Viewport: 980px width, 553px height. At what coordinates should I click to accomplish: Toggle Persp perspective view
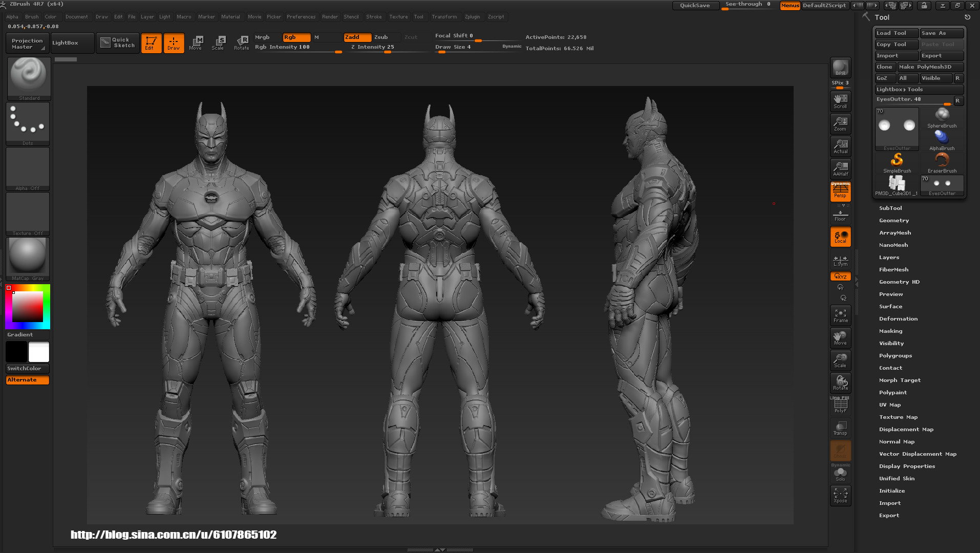pyautogui.click(x=840, y=192)
